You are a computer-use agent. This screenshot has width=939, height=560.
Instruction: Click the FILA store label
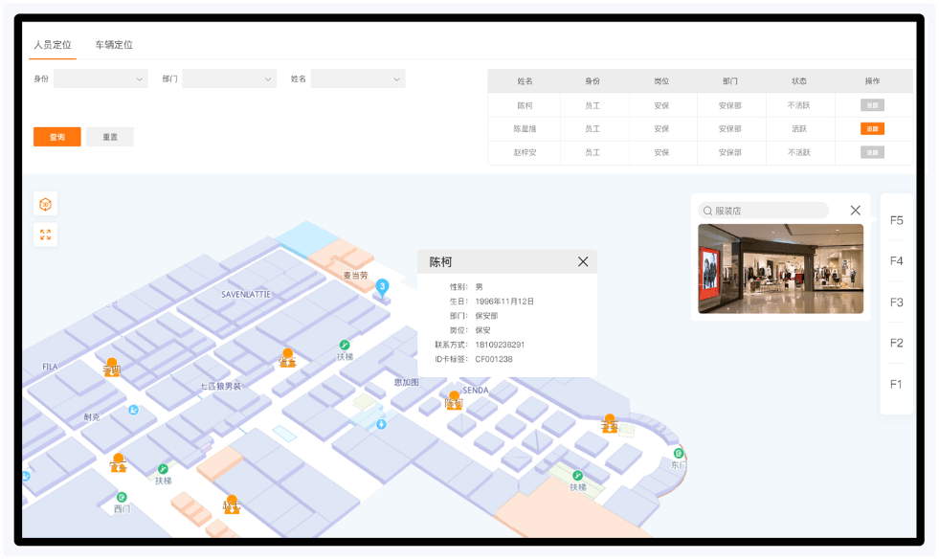tap(51, 367)
